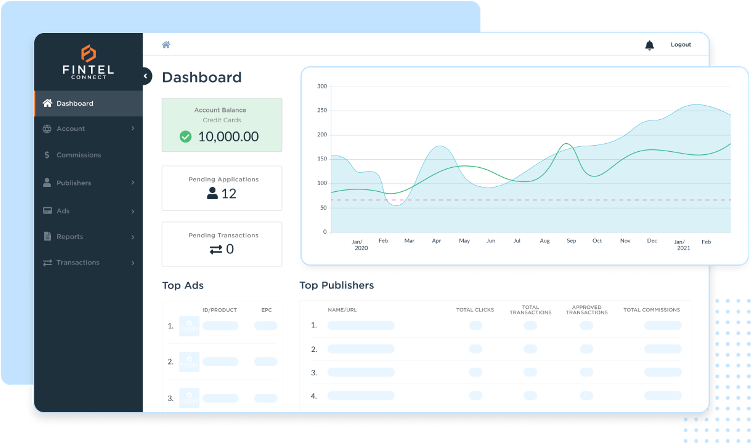This screenshot has height=444, width=754.
Task: Click the name placeholder in publisher row 2
Action: coord(361,349)
